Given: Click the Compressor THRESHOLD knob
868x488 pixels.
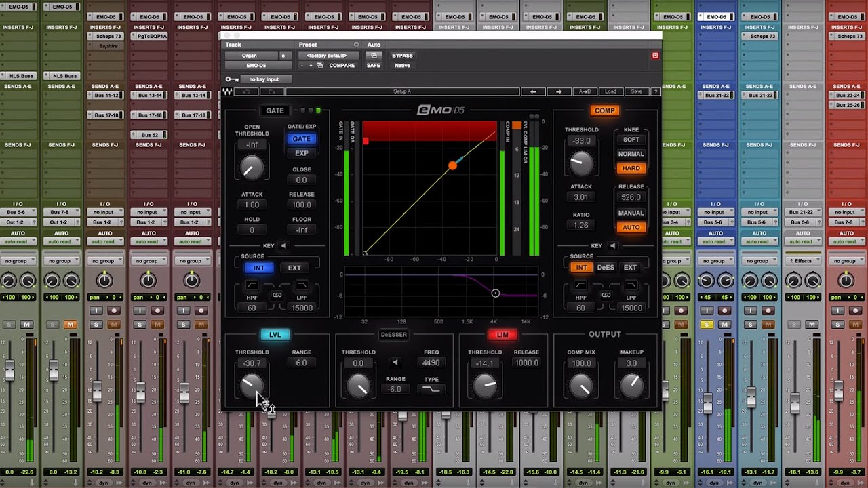Looking at the screenshot, I should [x=580, y=162].
